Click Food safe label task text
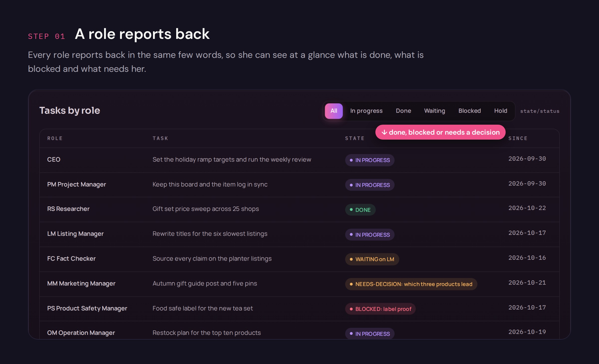The width and height of the screenshot is (599, 364). (x=203, y=308)
